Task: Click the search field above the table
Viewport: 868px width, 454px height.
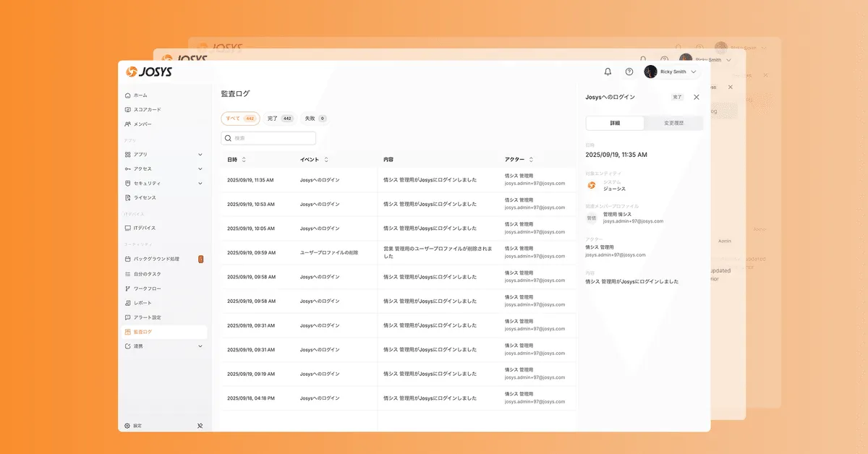Action: [x=268, y=138]
